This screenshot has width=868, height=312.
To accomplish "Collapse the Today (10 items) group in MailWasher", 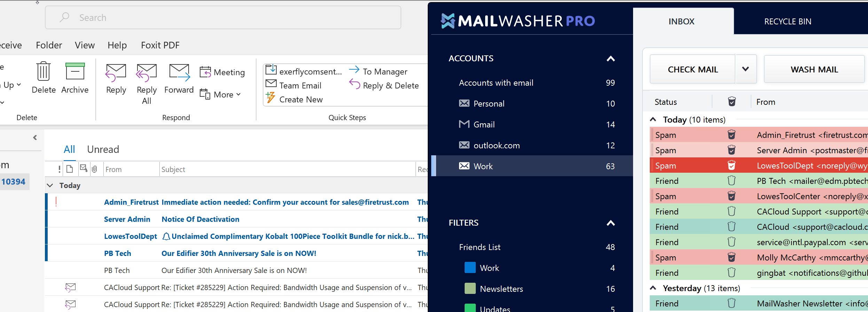I will point(653,119).
